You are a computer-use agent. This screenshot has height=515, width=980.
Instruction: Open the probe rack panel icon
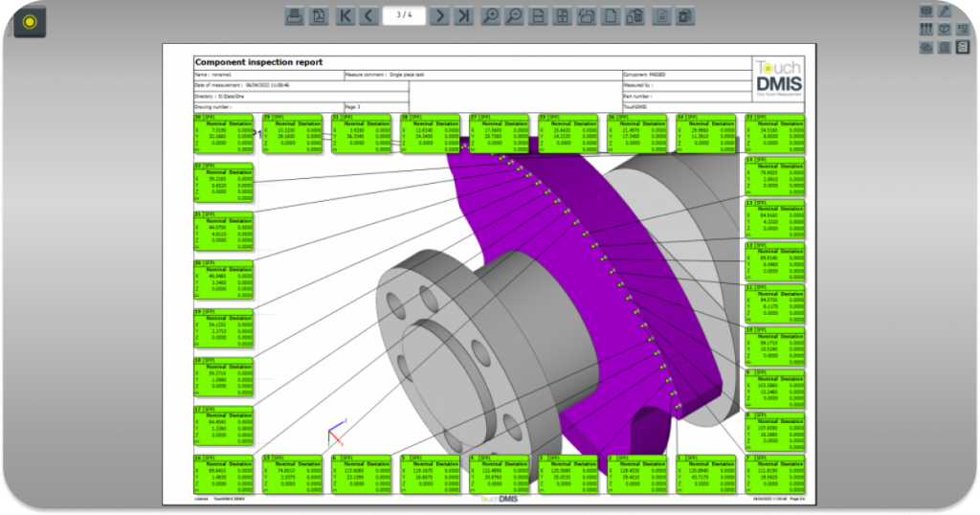pos(926,30)
